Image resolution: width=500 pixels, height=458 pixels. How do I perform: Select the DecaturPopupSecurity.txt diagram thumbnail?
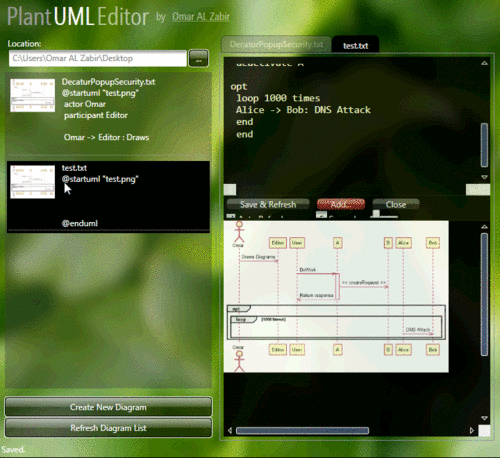pos(33,95)
